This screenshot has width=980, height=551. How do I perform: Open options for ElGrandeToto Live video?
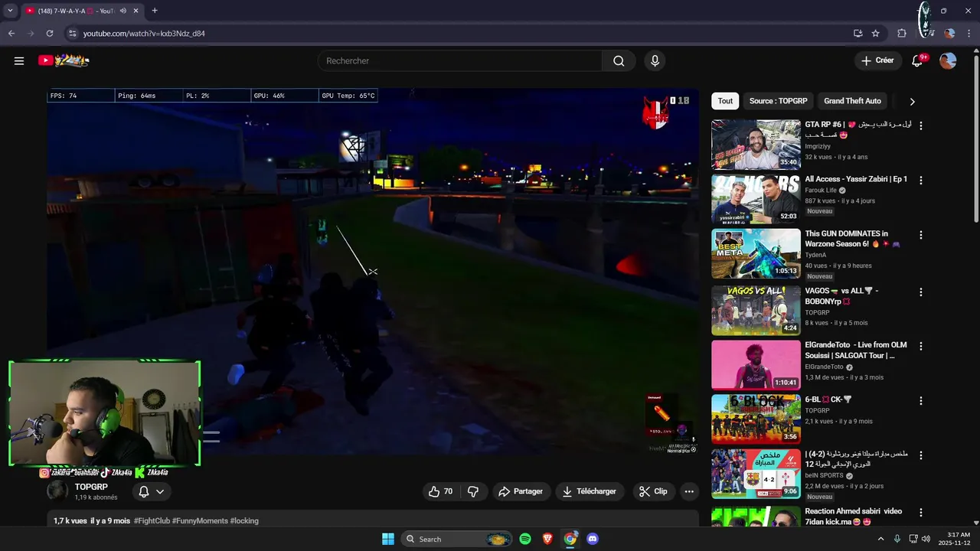point(921,346)
